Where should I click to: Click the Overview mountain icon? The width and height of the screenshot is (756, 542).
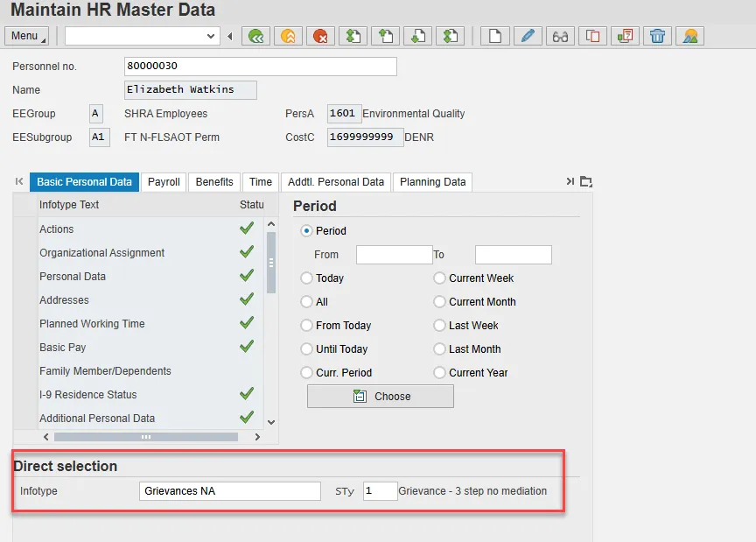pos(690,36)
